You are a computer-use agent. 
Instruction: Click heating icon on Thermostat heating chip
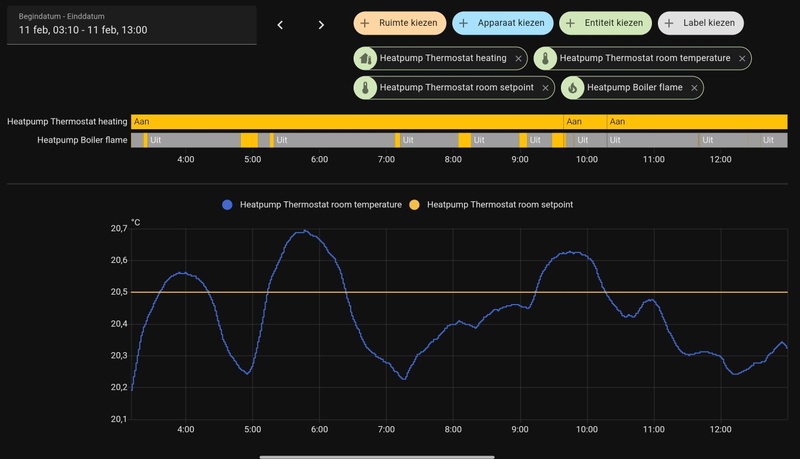pos(365,59)
